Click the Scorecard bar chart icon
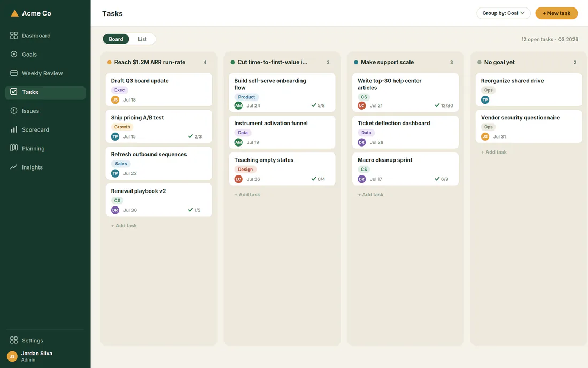The height and width of the screenshot is (368, 588). tap(14, 129)
